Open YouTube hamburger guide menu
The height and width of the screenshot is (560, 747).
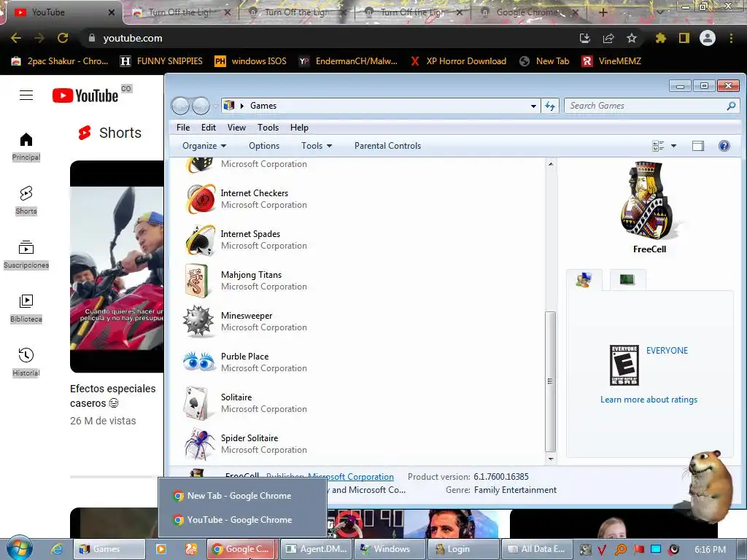[x=26, y=96]
